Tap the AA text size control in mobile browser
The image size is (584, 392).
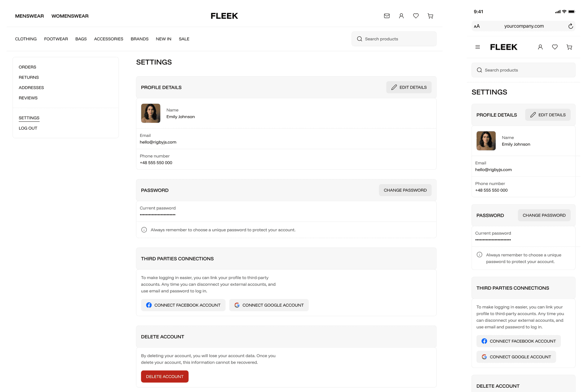tap(477, 26)
